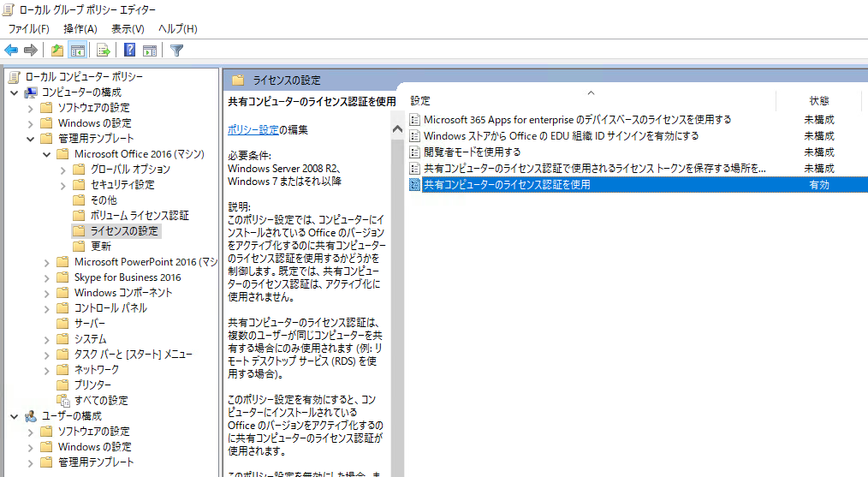Click the Export List toolbar icon
The width and height of the screenshot is (868, 477).
(103, 51)
